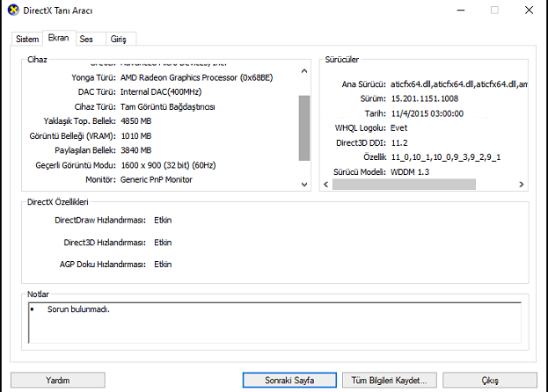Click 'Generic PnP Monitor' value
Image resolution: width=548 pixels, height=392 pixels.
[x=157, y=180]
